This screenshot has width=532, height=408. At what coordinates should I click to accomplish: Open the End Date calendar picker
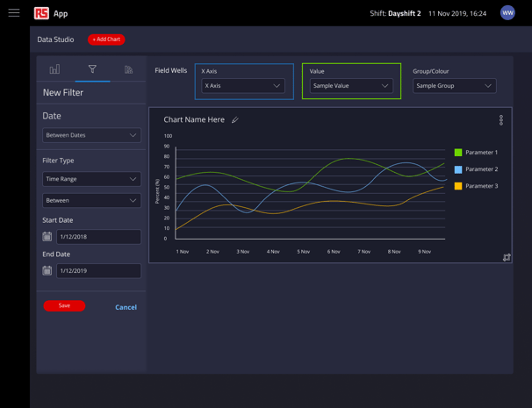(47, 270)
